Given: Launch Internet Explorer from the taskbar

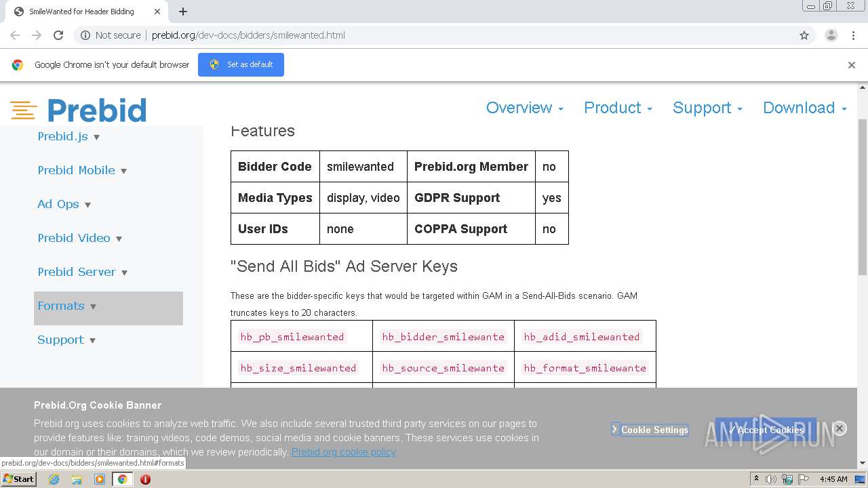Looking at the screenshot, I should tap(54, 479).
